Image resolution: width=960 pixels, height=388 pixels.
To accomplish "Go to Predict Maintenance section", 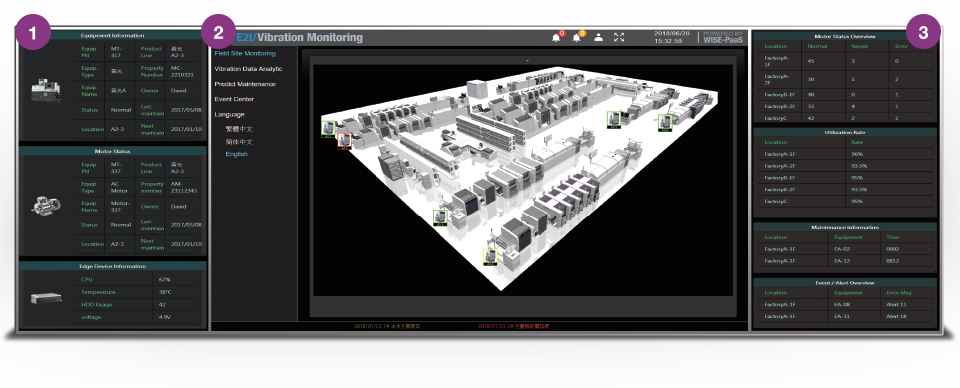I will tap(245, 84).
